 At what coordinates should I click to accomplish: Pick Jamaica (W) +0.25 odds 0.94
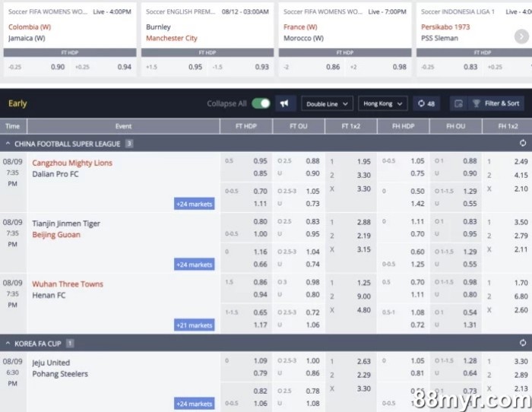pos(103,67)
